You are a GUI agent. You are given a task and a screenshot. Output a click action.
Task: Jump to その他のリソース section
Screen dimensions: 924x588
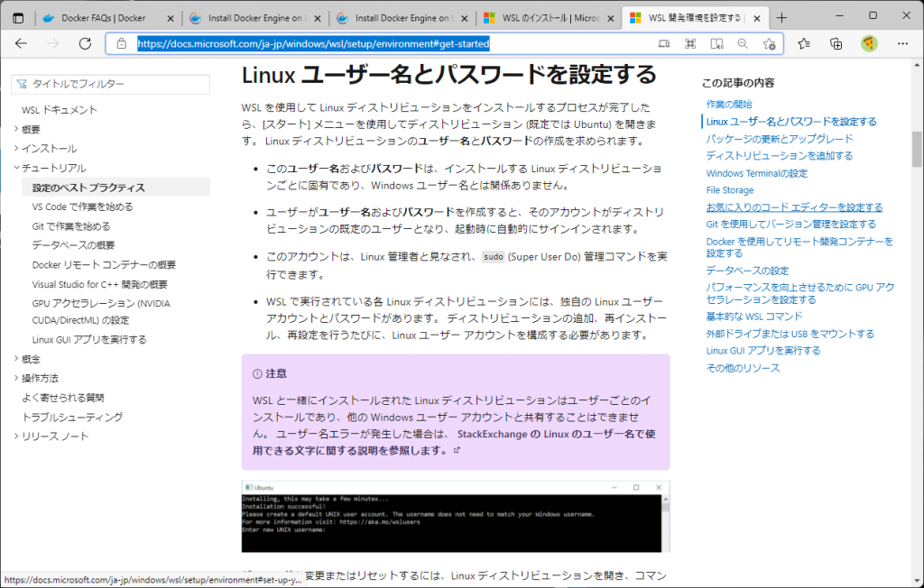coord(744,368)
